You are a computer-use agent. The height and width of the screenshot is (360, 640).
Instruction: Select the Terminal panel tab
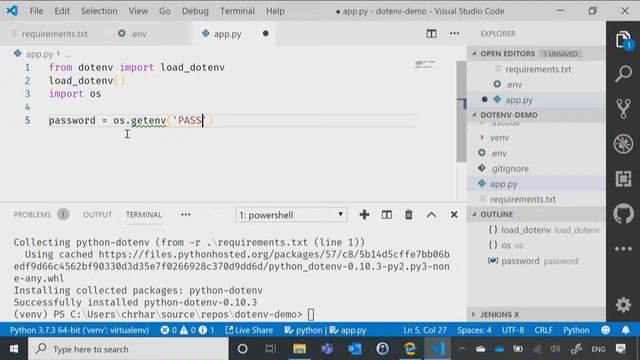pyautogui.click(x=144, y=215)
